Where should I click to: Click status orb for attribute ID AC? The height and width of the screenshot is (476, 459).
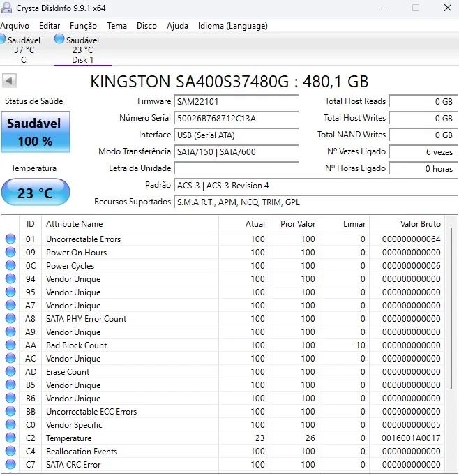coord(10,358)
